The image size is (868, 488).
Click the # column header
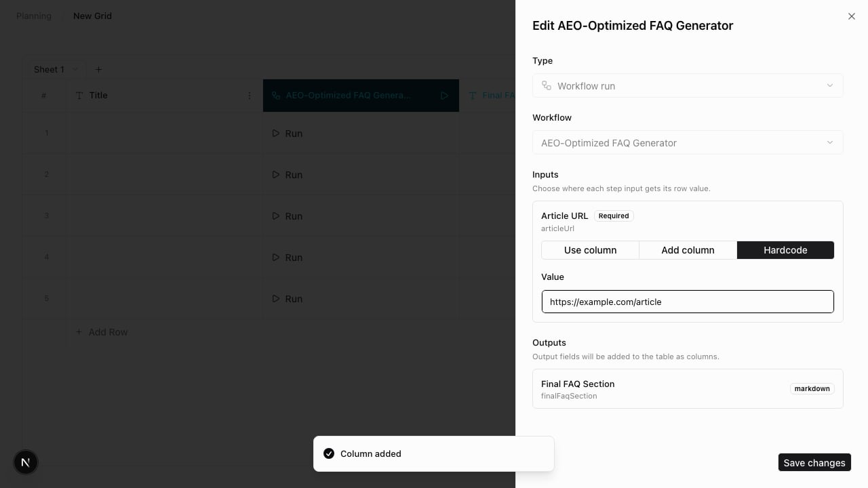click(x=44, y=96)
